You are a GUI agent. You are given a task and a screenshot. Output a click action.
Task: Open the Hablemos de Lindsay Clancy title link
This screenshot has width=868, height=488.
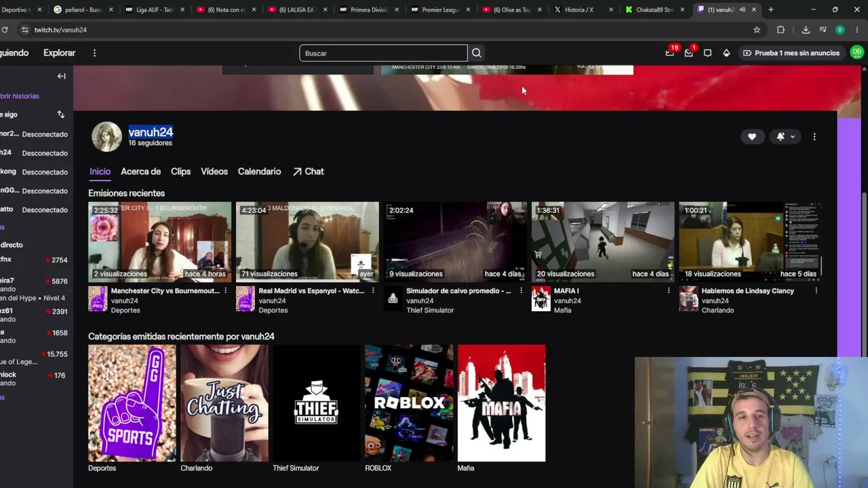tap(748, 291)
